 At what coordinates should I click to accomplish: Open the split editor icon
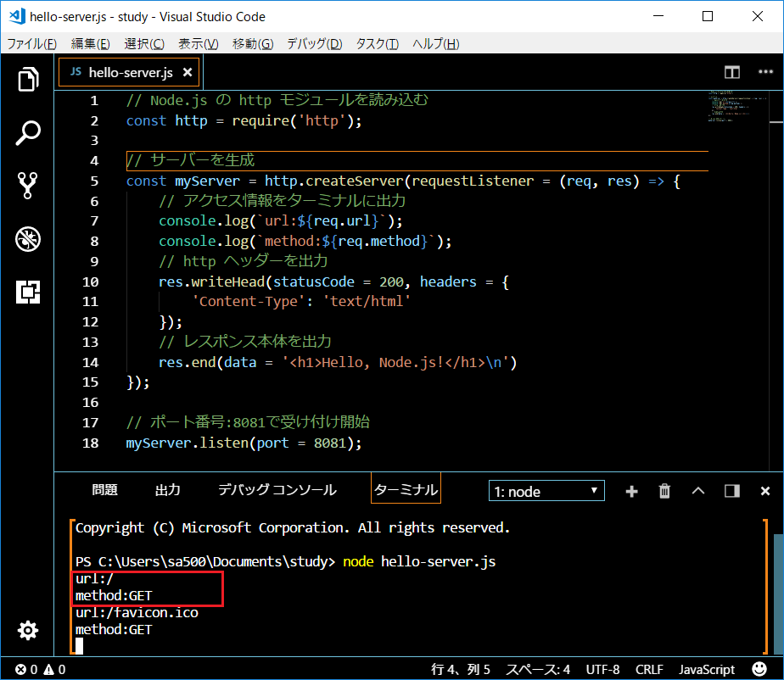(x=731, y=72)
